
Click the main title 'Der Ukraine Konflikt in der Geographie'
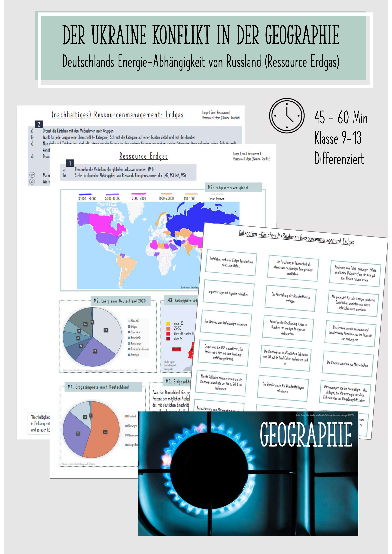[x=201, y=35]
